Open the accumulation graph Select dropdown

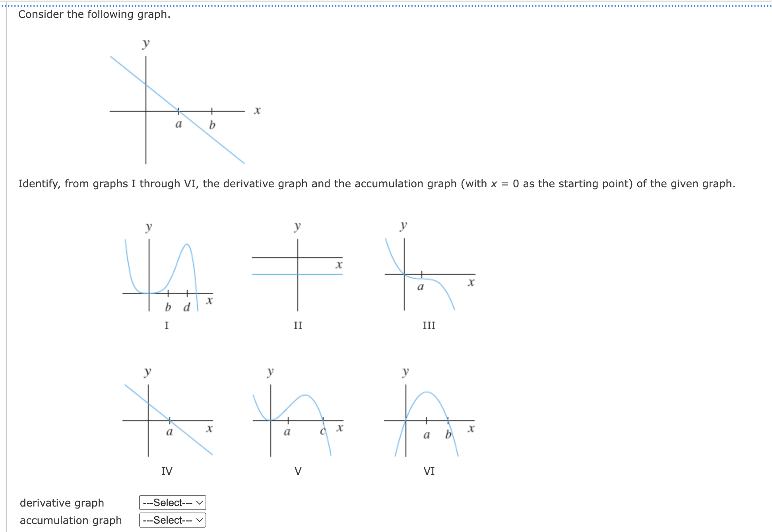(x=173, y=520)
